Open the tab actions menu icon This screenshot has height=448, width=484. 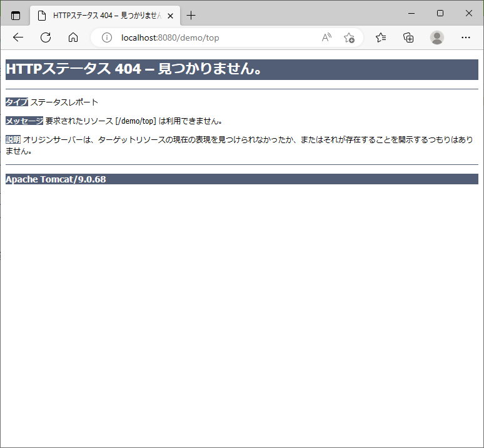[16, 16]
